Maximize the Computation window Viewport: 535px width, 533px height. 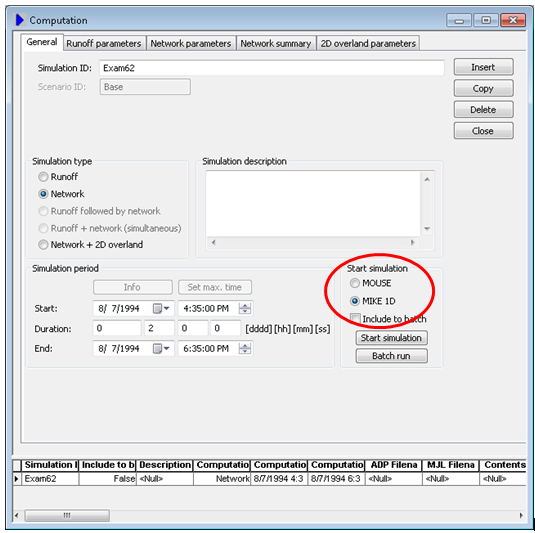486,20
